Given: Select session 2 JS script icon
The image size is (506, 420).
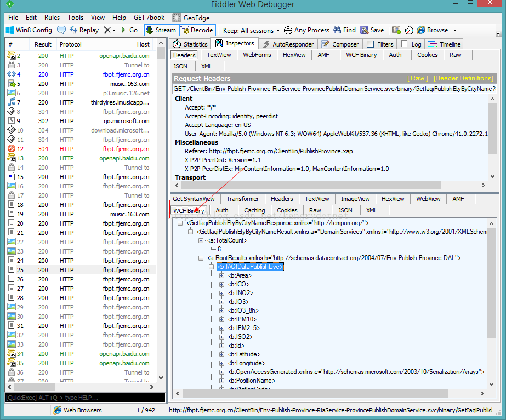Looking at the screenshot, I should tap(12, 56).
